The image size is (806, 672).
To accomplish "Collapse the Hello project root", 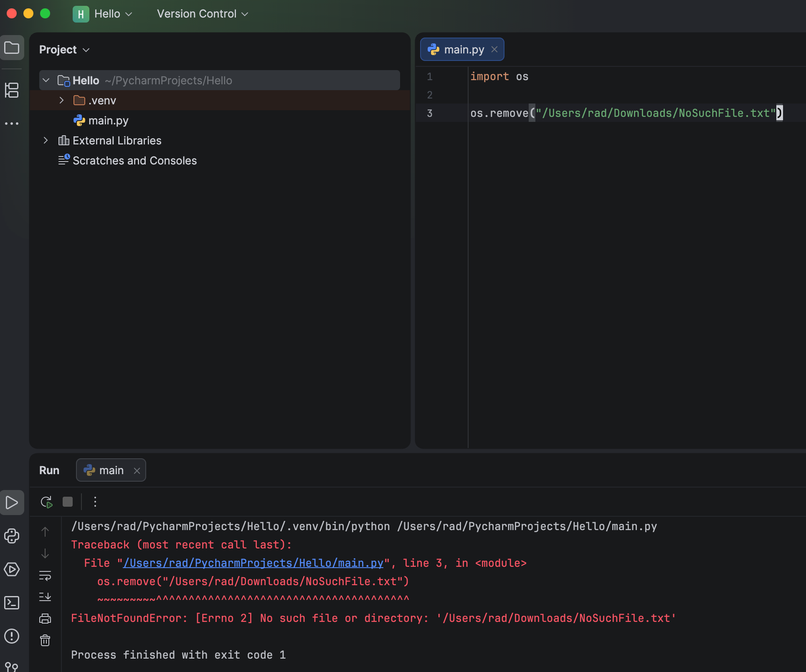I will pyautogui.click(x=46, y=80).
